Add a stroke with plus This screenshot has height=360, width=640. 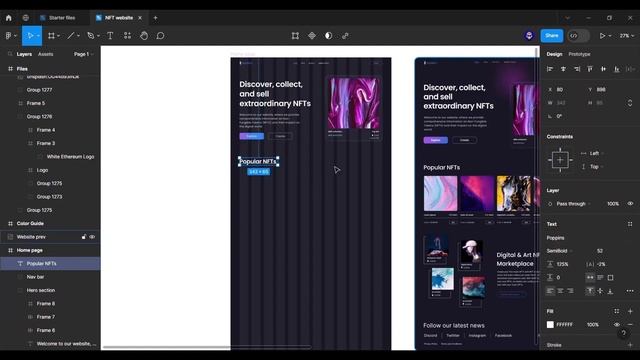pyautogui.click(x=630, y=345)
